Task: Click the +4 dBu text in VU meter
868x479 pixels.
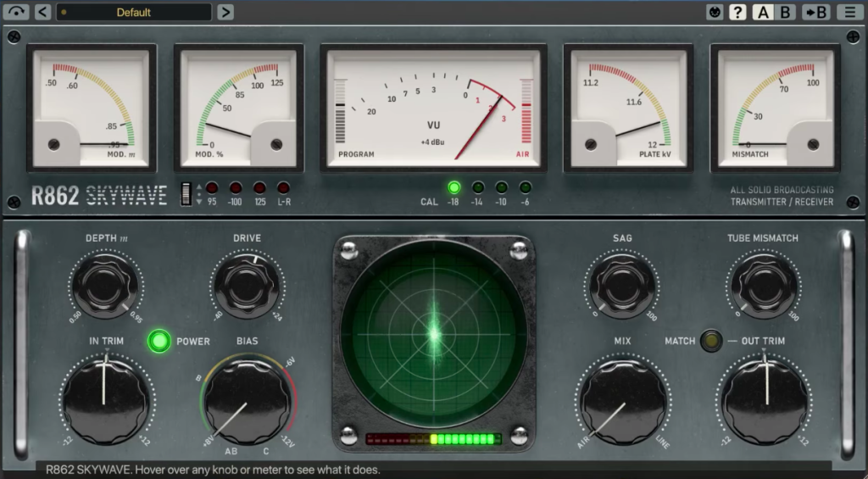Action: 433,142
